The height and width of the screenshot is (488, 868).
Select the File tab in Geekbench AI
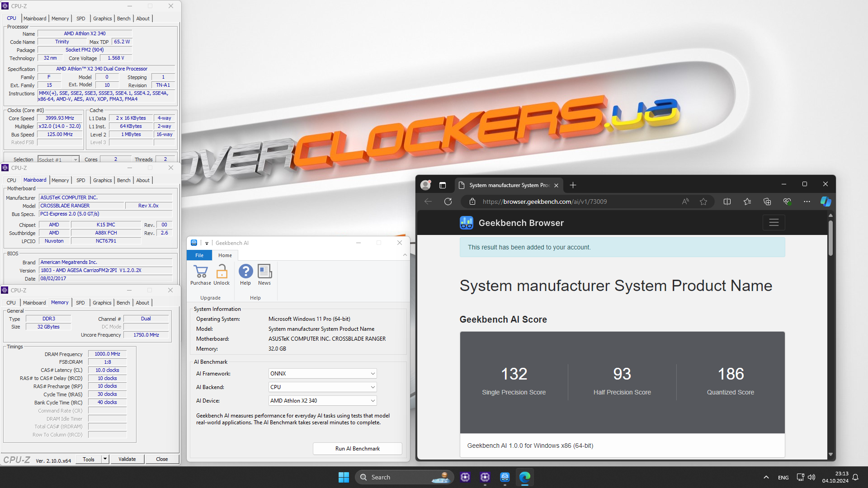[x=199, y=255]
